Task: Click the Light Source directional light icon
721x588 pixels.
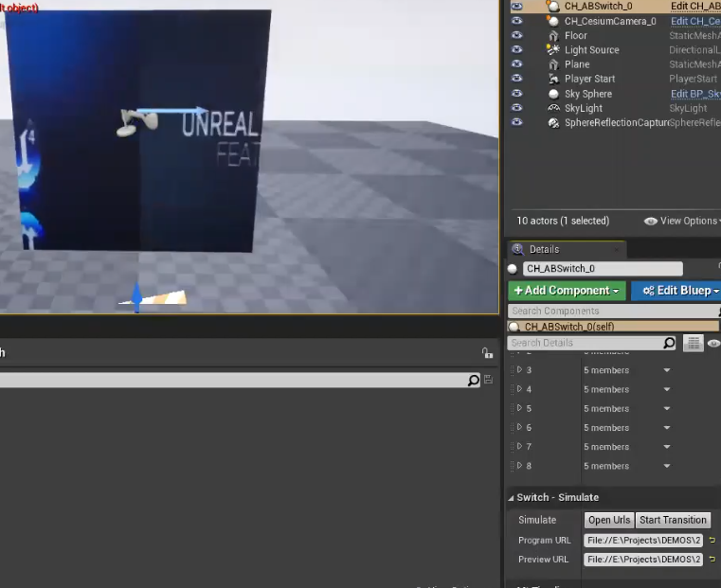Action: pos(553,49)
